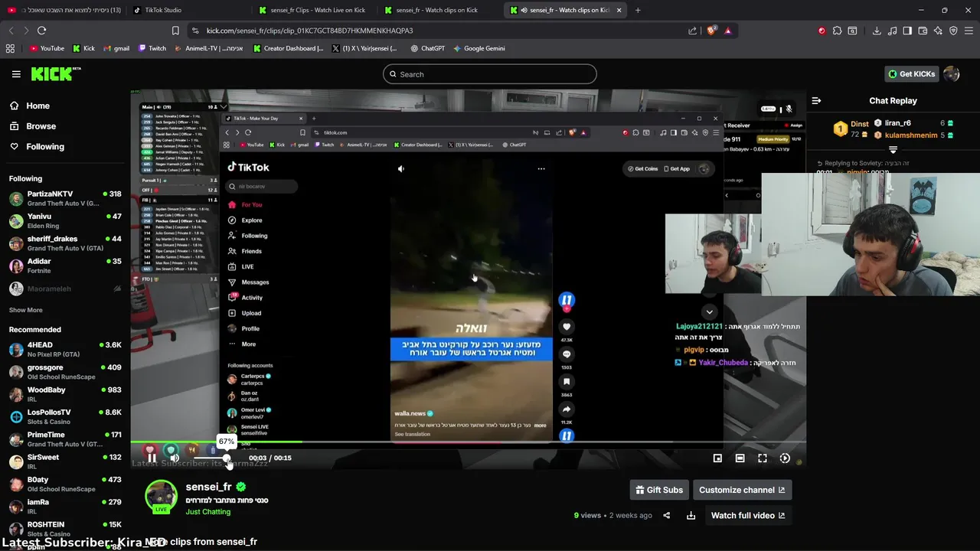
Task: Collapse the Chat Replay panel
Action: 816,100
